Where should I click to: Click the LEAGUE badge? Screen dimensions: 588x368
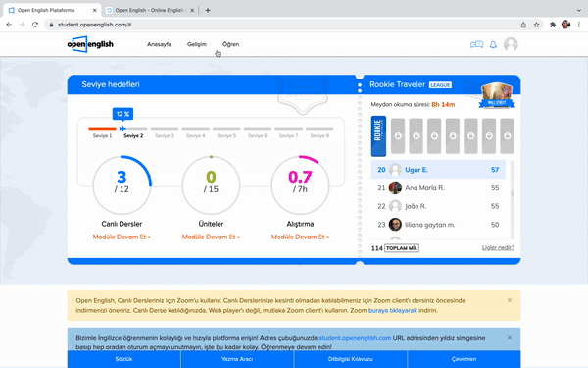440,85
